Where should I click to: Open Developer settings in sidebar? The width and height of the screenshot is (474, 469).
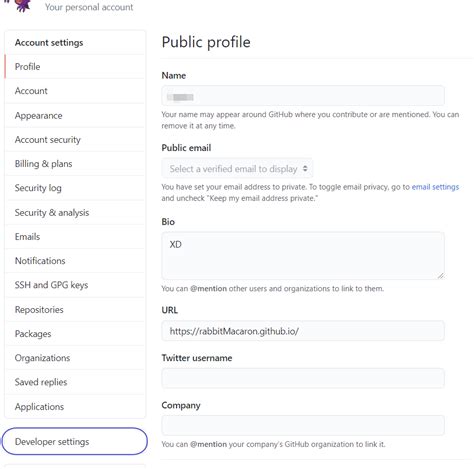(x=75, y=441)
